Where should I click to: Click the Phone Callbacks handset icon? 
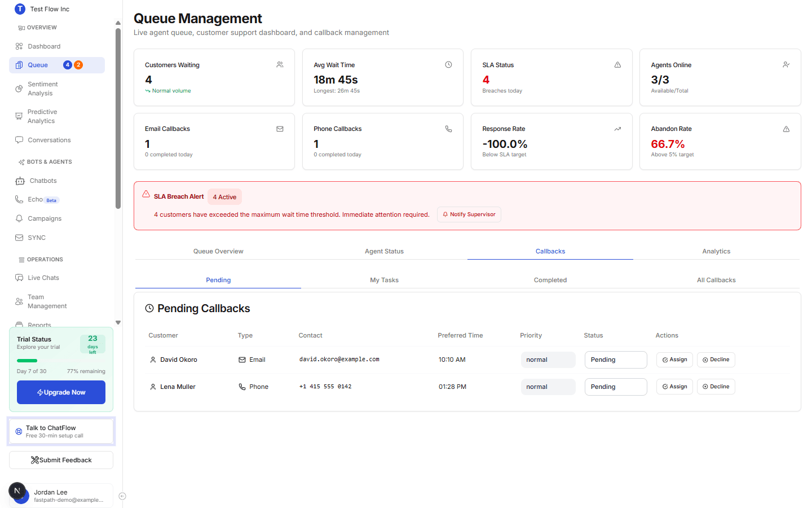point(448,129)
